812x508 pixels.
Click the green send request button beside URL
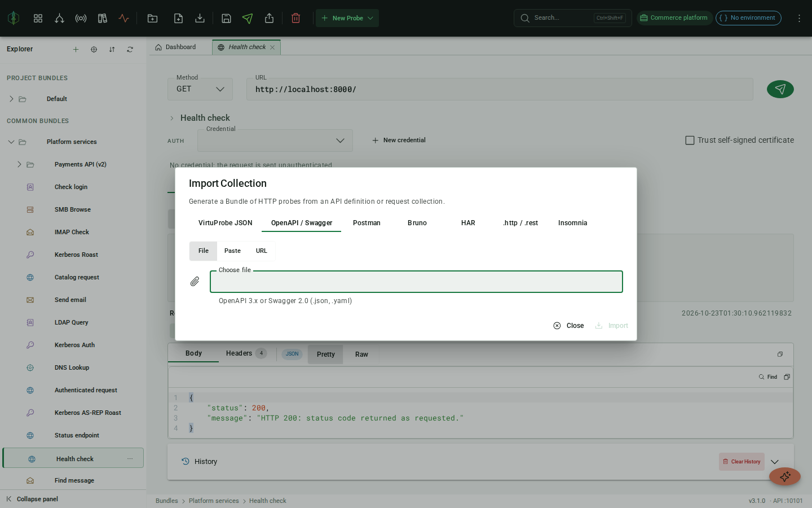780,89
